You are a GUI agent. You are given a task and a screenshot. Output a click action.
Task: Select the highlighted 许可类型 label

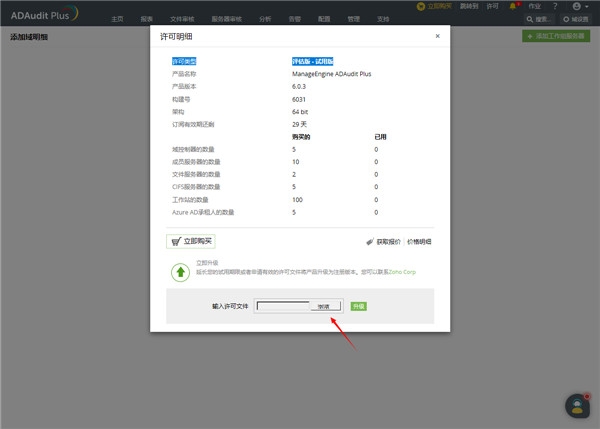(184, 61)
